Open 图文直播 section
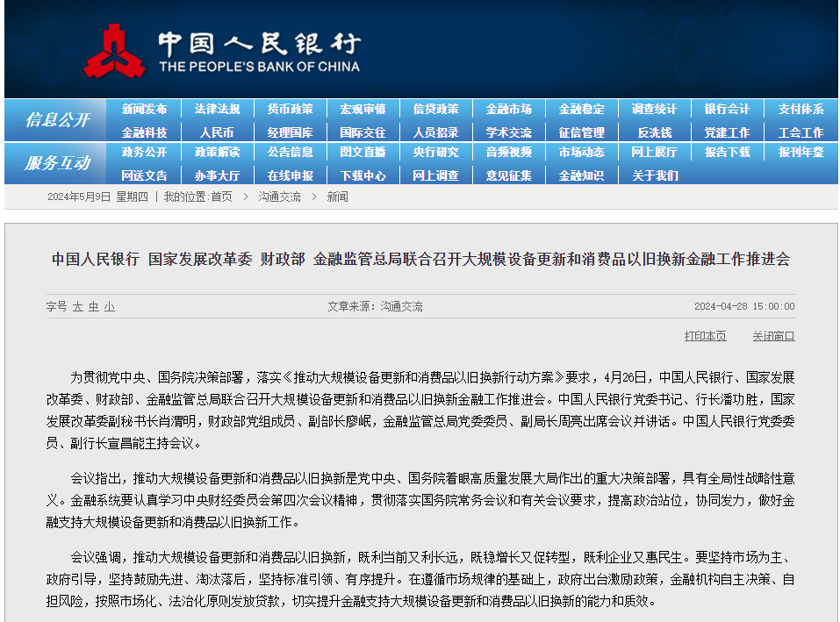The height and width of the screenshot is (622, 840). 363,152
